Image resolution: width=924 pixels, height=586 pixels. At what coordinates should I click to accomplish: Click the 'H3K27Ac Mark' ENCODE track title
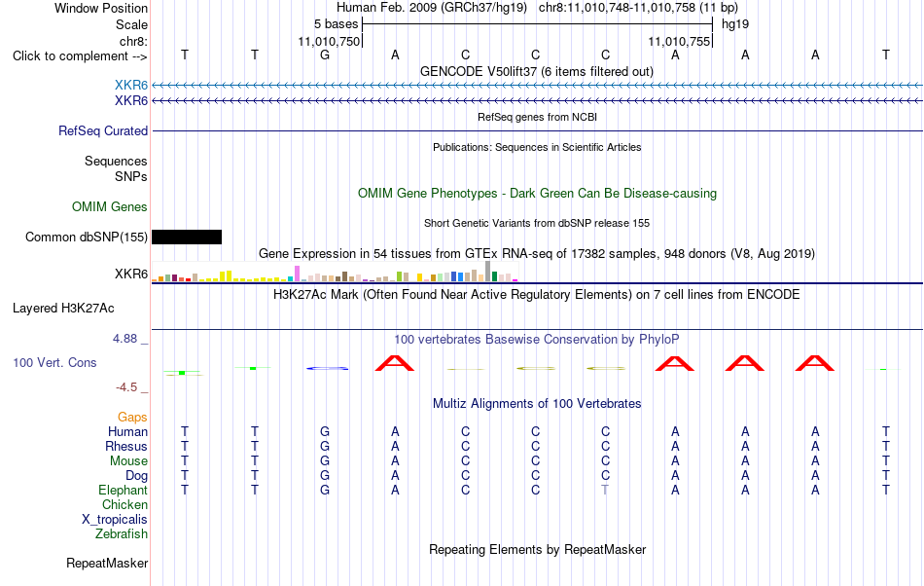[537, 294]
